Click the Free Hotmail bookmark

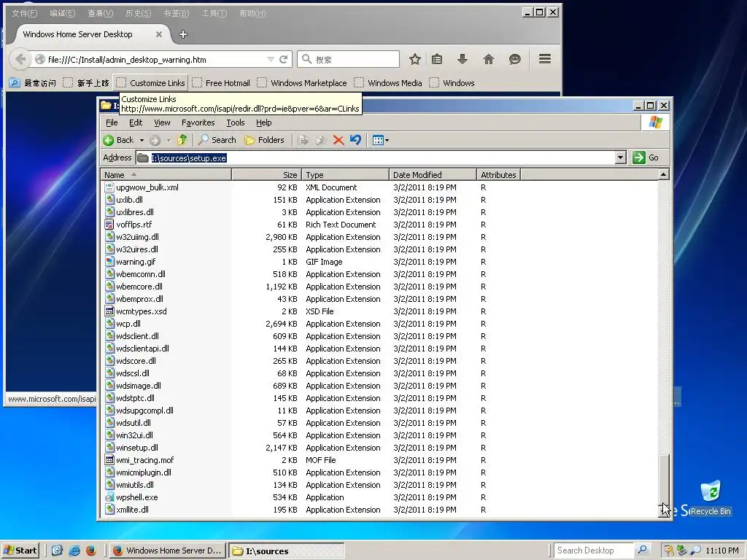coord(221,83)
